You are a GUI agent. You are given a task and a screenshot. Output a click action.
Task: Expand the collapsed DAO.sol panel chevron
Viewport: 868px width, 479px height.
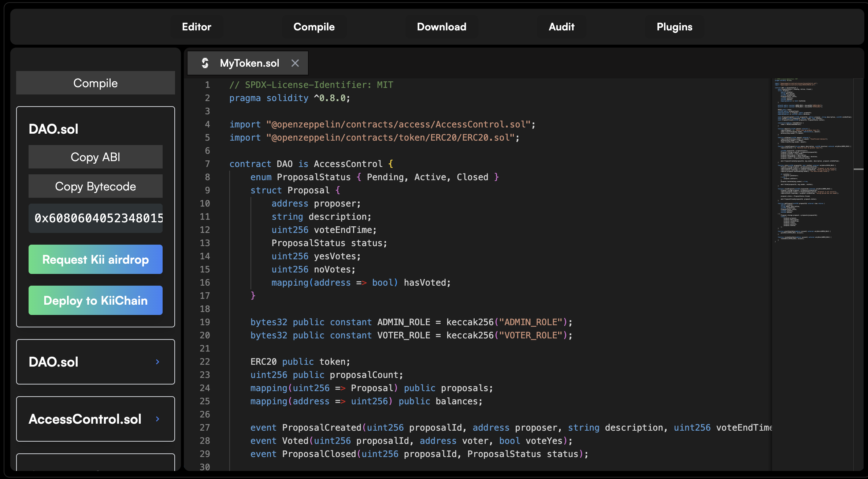pyautogui.click(x=157, y=362)
